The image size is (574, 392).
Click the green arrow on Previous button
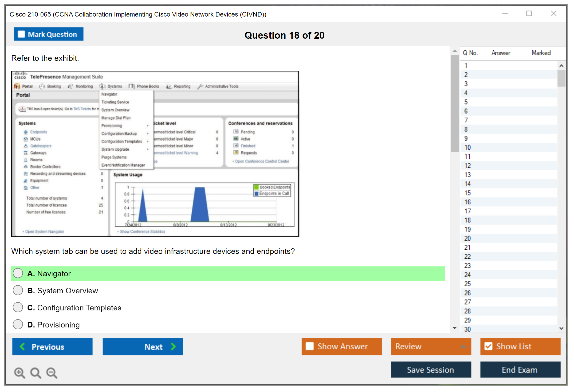click(22, 346)
